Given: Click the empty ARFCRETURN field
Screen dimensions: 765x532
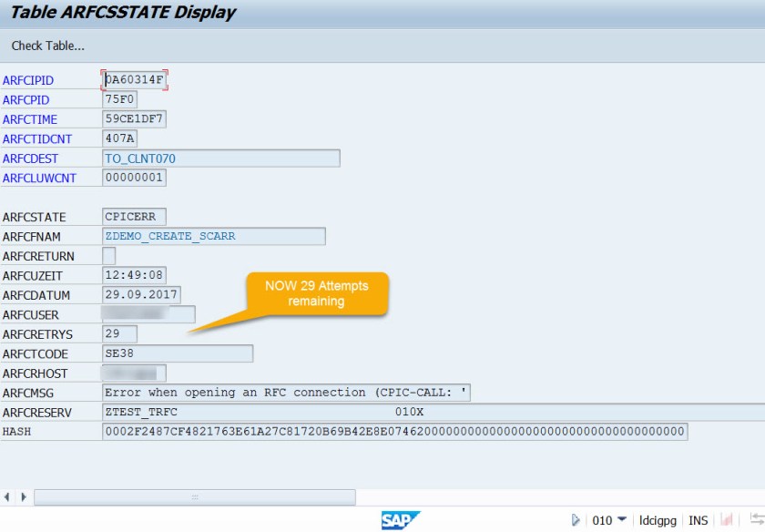Looking at the screenshot, I should pos(108,256).
